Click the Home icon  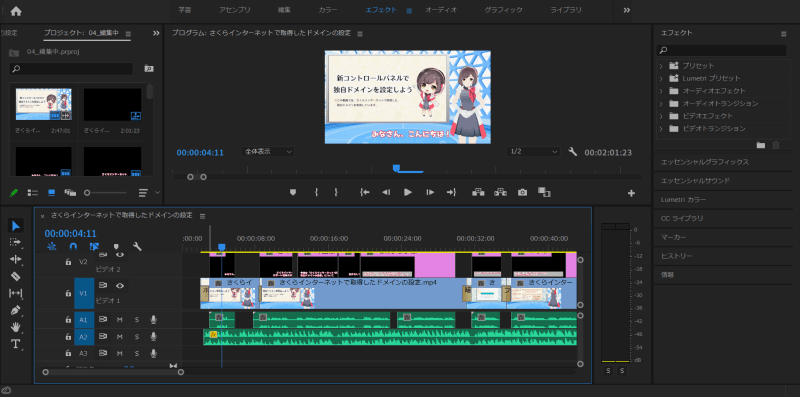(16, 10)
